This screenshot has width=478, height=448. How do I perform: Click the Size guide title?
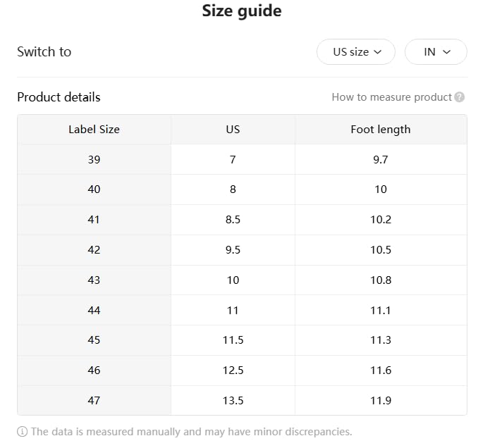click(241, 11)
